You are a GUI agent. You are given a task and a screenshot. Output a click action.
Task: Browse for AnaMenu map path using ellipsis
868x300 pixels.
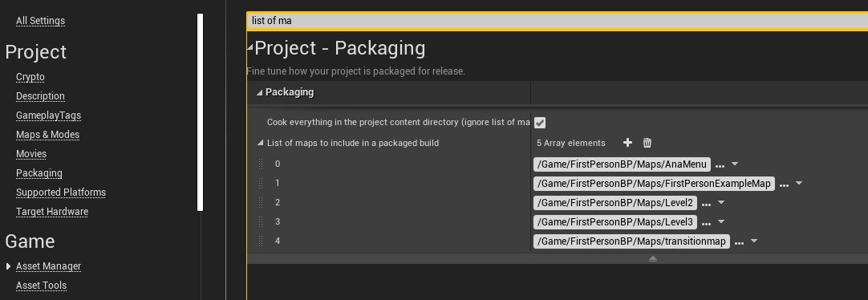coord(720,165)
